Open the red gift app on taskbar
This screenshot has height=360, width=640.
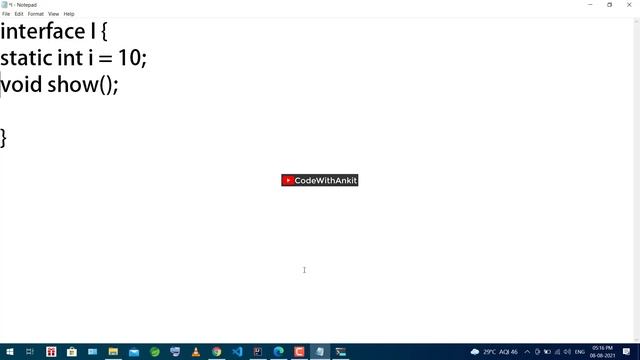tap(51, 351)
